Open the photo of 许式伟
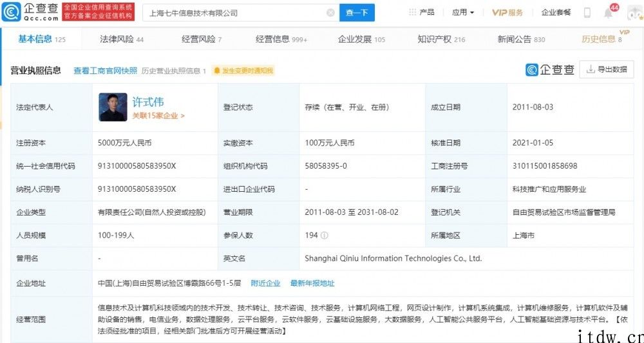 (x=113, y=107)
